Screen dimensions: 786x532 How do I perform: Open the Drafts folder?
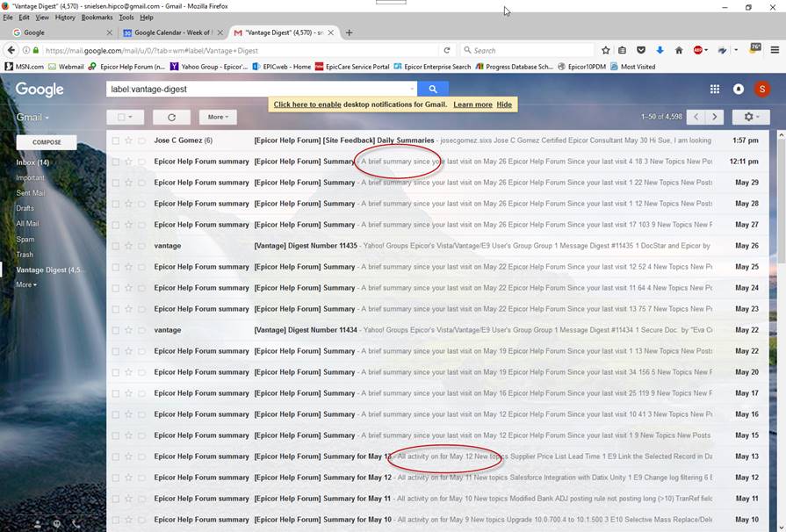click(x=25, y=208)
